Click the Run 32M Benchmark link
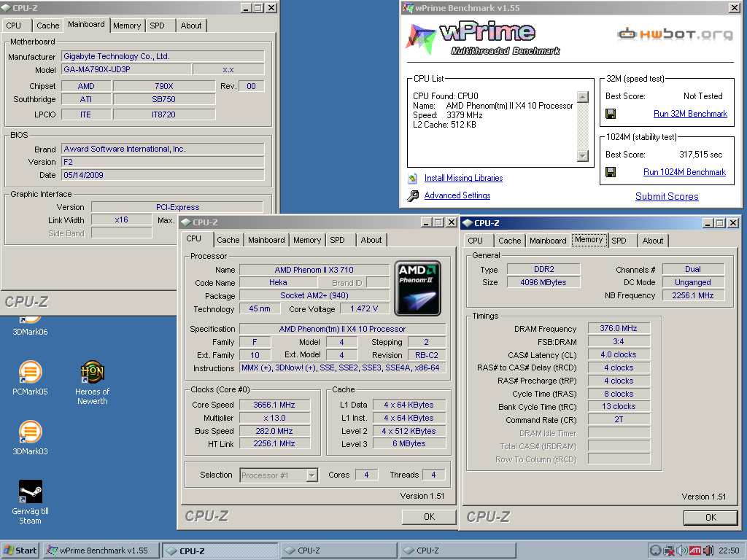The width and height of the screenshot is (747, 560). pos(690,114)
